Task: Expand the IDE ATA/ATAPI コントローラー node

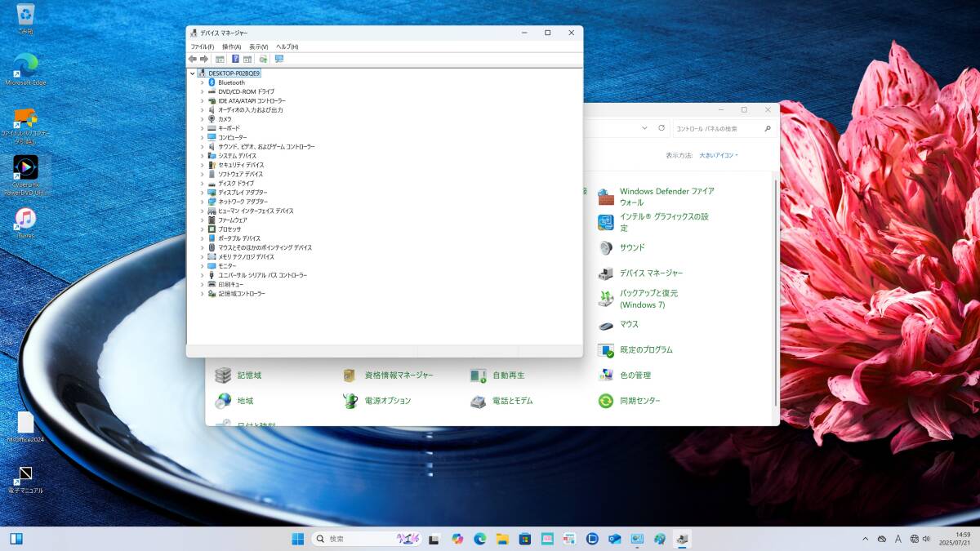Action: [202, 101]
